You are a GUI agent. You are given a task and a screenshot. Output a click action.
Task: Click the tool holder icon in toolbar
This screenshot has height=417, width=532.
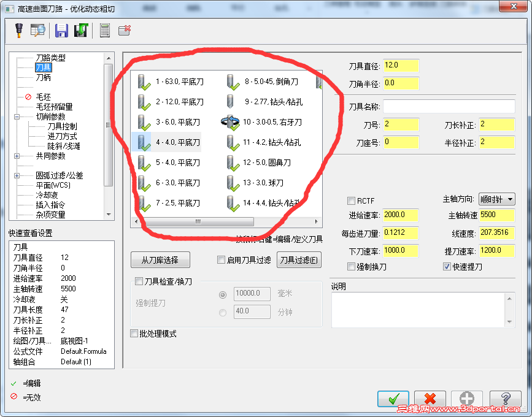[19, 30]
